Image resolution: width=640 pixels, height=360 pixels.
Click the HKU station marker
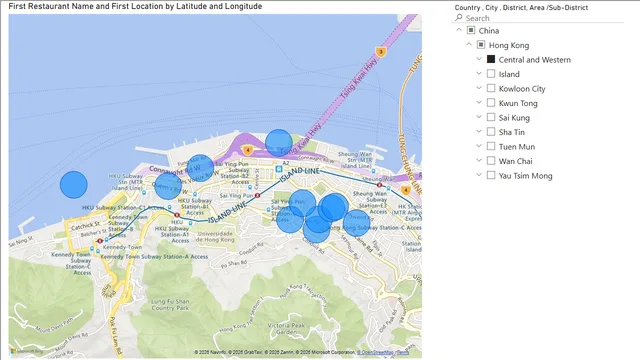pos(177,215)
